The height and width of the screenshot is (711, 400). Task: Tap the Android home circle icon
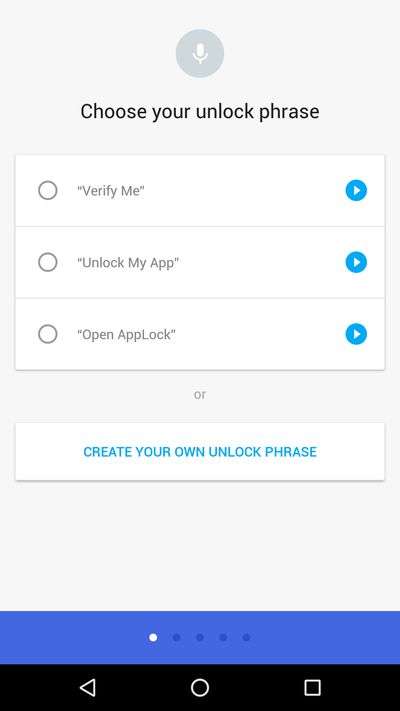200,687
